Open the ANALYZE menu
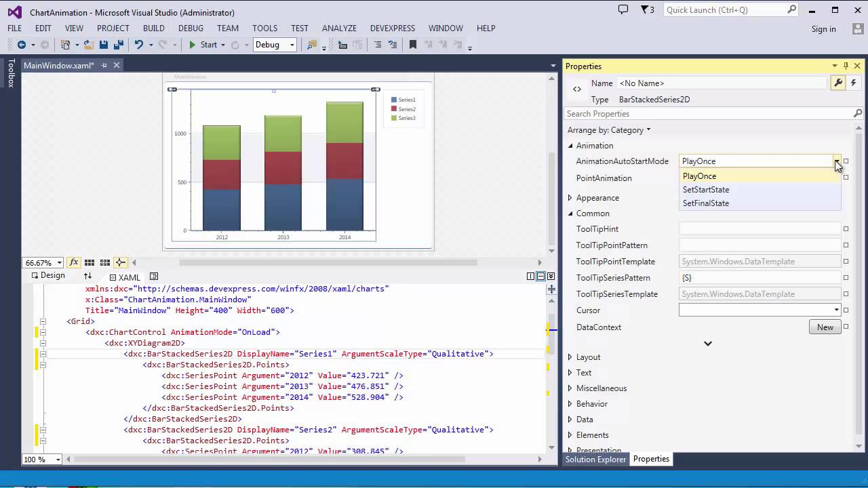The image size is (868, 488). coord(339,28)
